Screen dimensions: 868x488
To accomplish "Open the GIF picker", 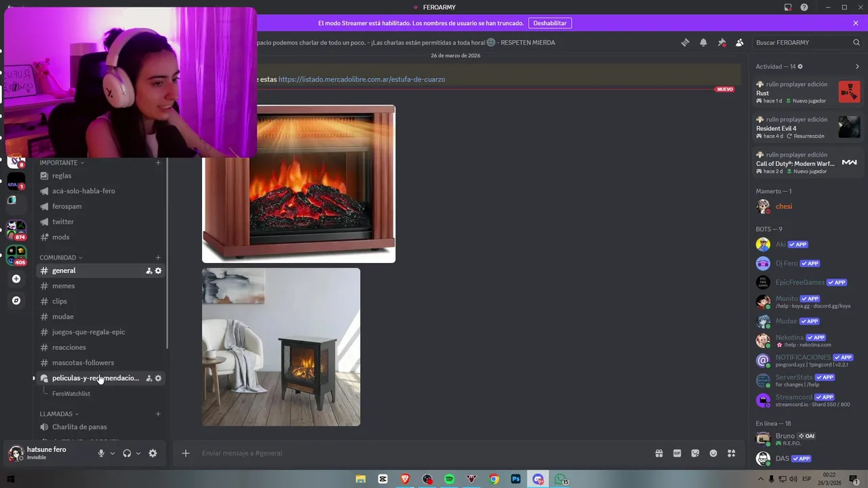I will (677, 453).
